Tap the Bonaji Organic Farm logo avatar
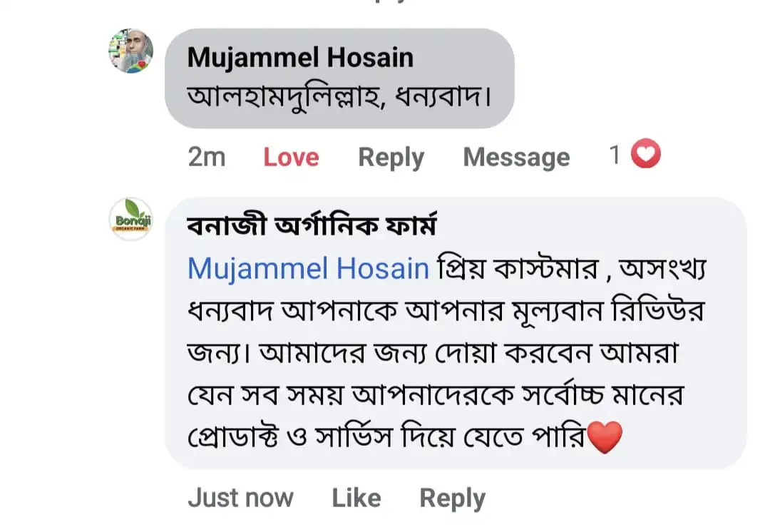The image size is (770, 532). coord(130,219)
